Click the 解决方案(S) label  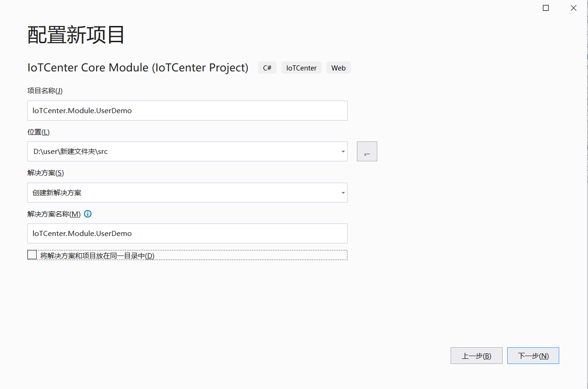click(45, 173)
